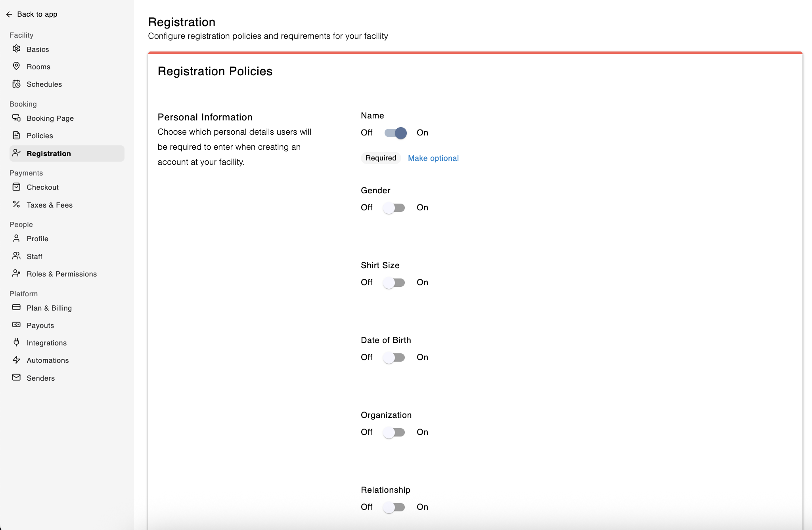This screenshot has height=530, width=812.
Task: Click the Automations lightning bolt icon
Action: click(x=16, y=360)
